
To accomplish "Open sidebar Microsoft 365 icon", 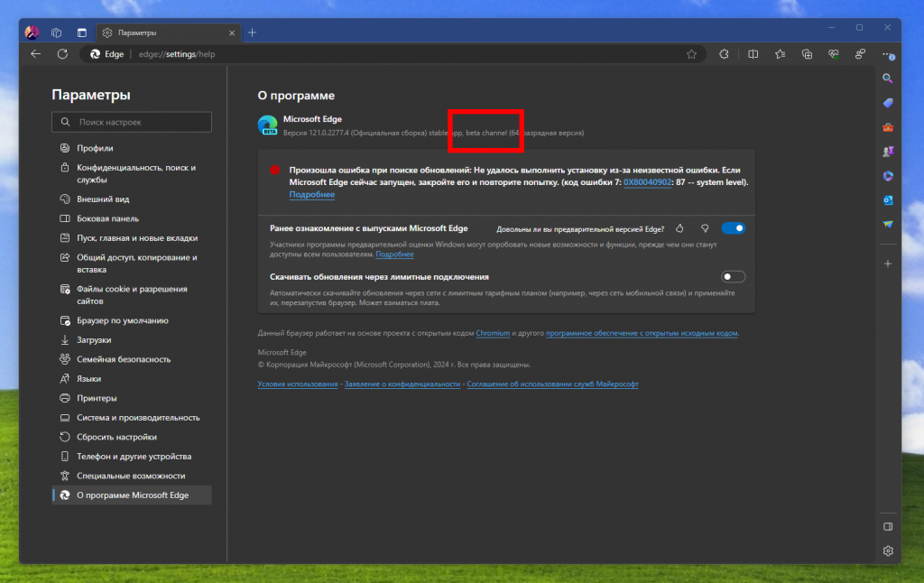I will click(x=888, y=176).
